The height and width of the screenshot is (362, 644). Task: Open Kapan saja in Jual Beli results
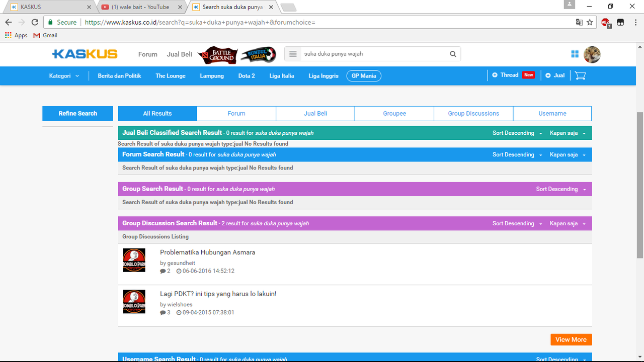568,133
